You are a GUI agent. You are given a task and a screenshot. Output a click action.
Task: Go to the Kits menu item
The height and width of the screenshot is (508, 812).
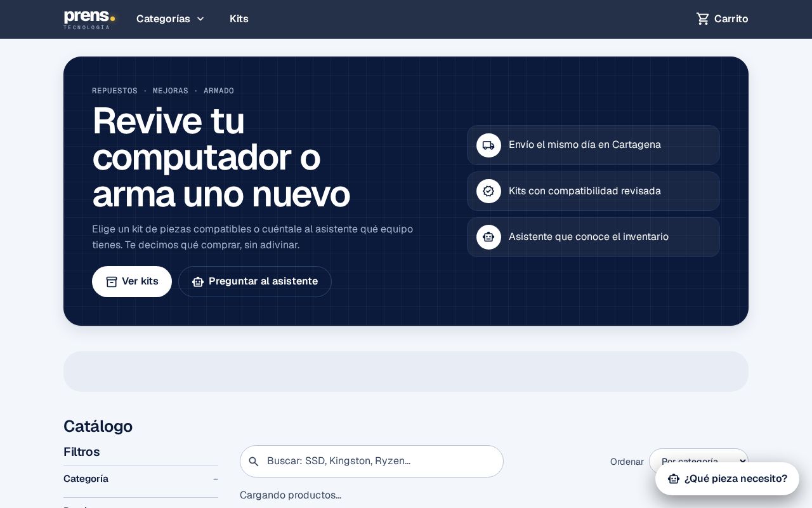239,19
